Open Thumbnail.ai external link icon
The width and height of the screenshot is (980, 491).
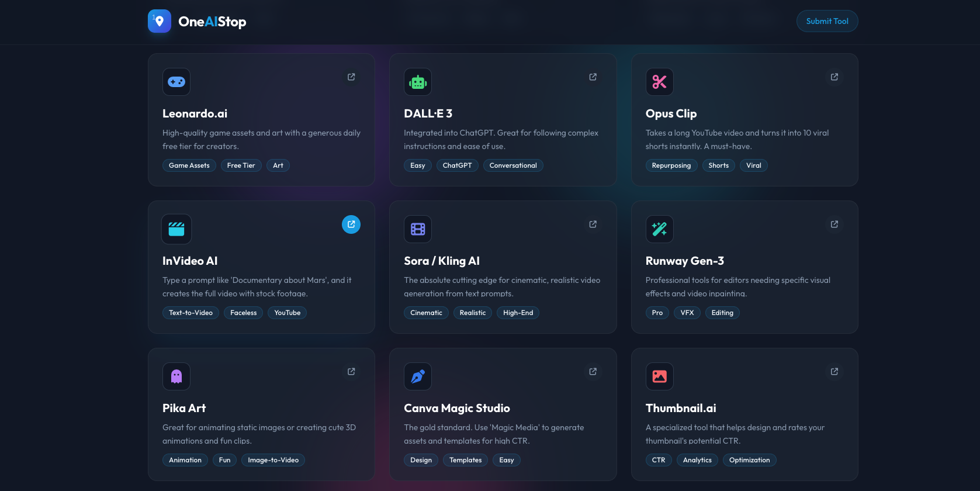coord(834,372)
